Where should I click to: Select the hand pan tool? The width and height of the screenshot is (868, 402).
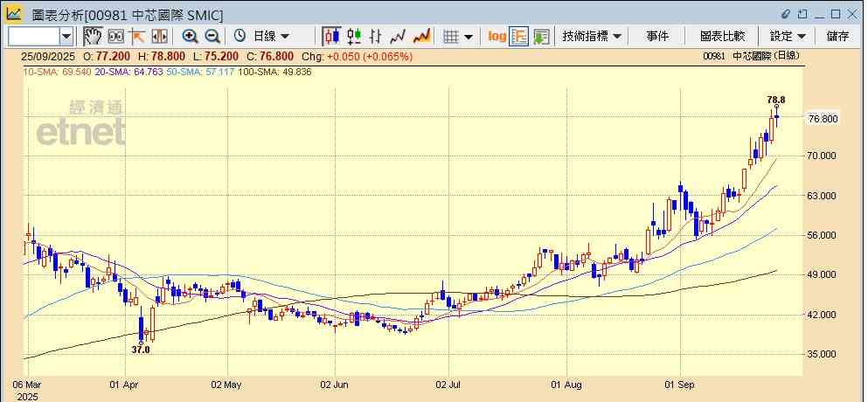click(x=93, y=37)
